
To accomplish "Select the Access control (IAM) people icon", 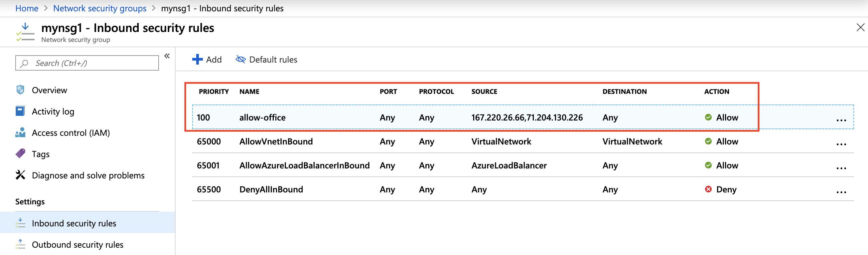I will 20,132.
